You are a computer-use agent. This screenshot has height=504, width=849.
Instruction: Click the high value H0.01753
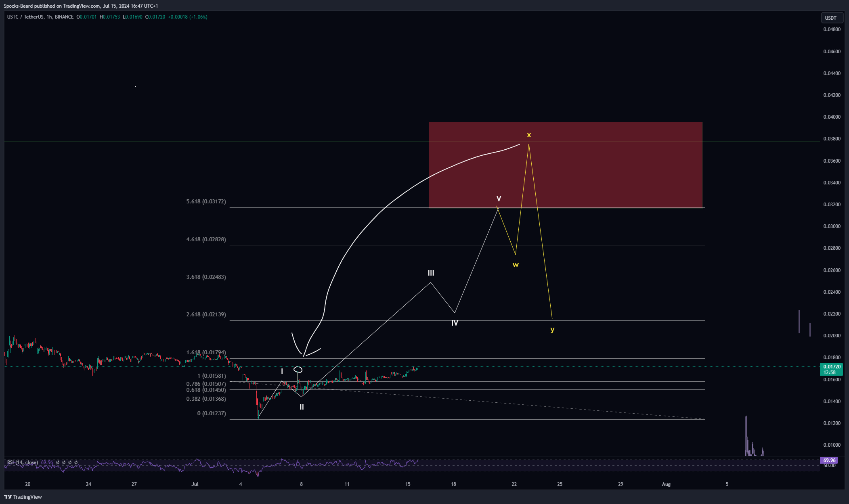[110, 17]
